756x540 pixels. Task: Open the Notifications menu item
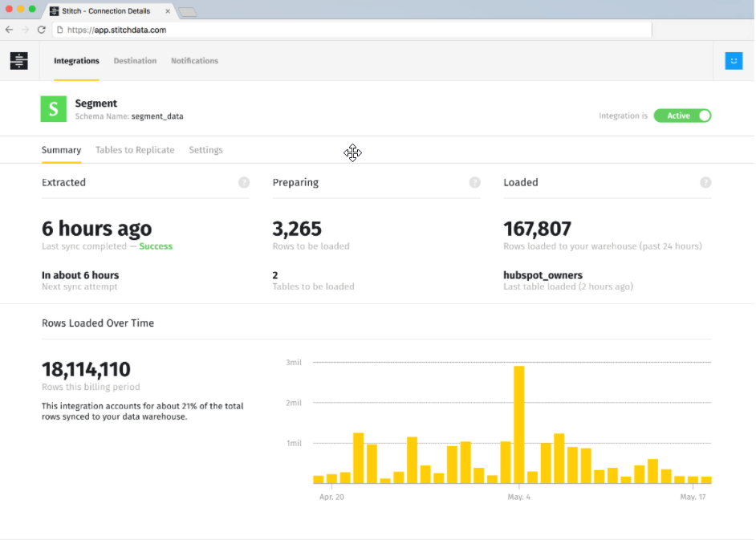[194, 61]
